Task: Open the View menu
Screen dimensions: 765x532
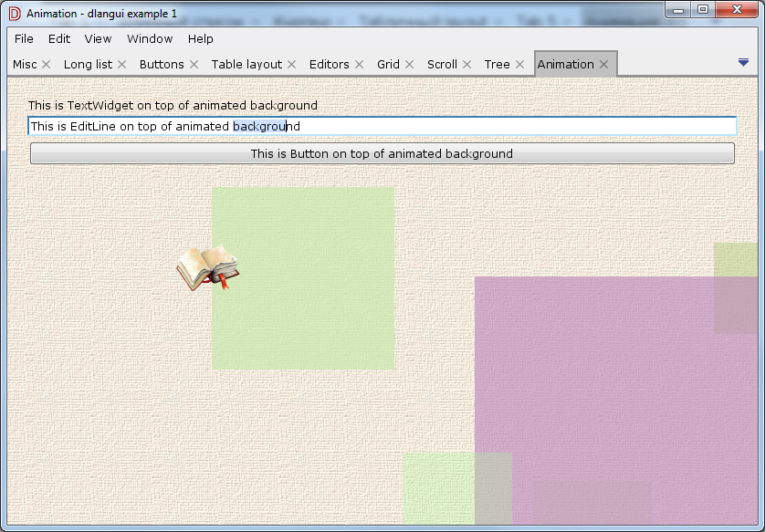Action: click(97, 39)
